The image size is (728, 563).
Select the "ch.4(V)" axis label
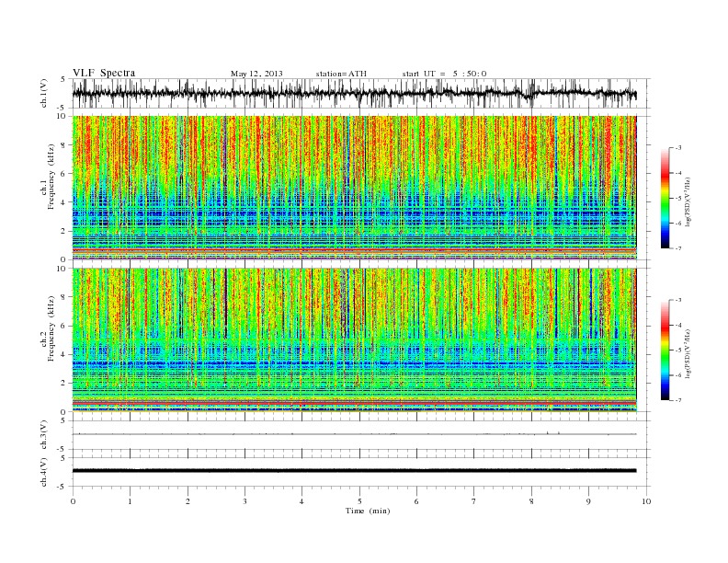44,472
